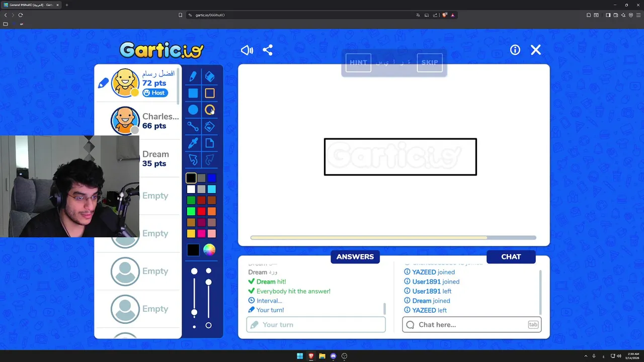
Task: Click the HINT button
Action: pos(358,63)
